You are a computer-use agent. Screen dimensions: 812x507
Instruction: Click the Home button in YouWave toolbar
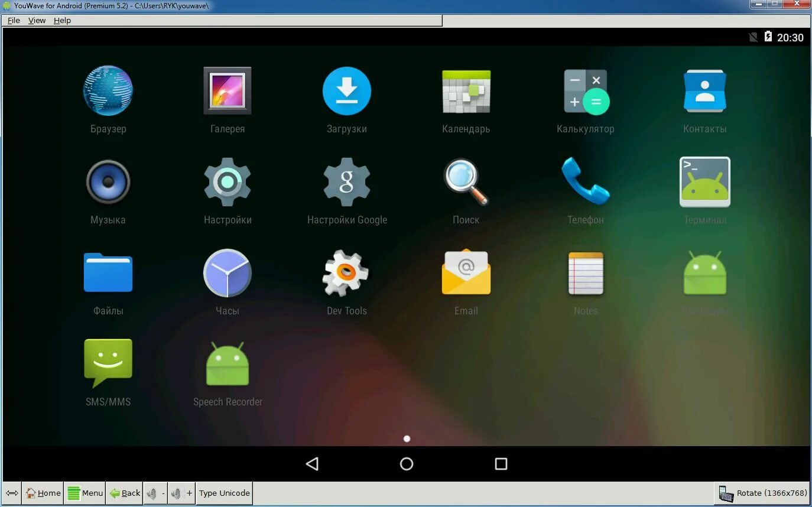pyautogui.click(x=43, y=493)
